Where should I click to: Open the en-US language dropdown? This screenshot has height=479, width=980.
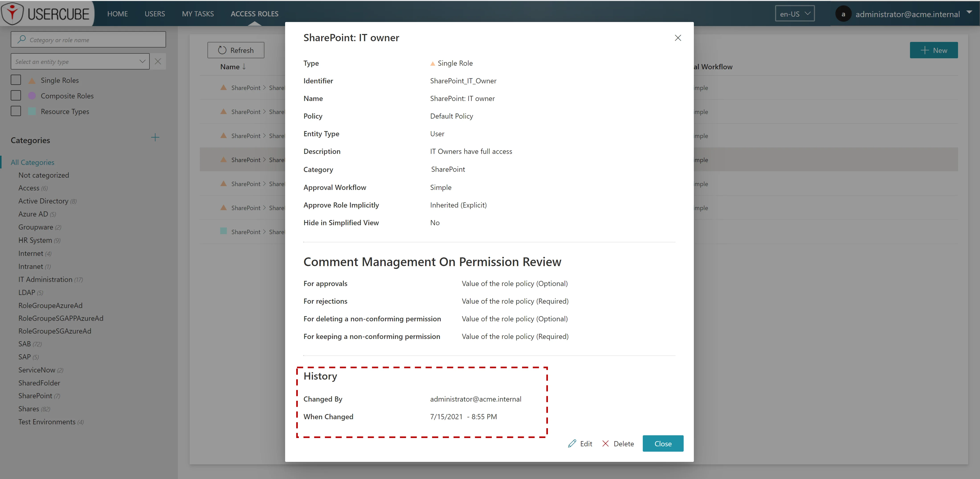[x=795, y=14]
